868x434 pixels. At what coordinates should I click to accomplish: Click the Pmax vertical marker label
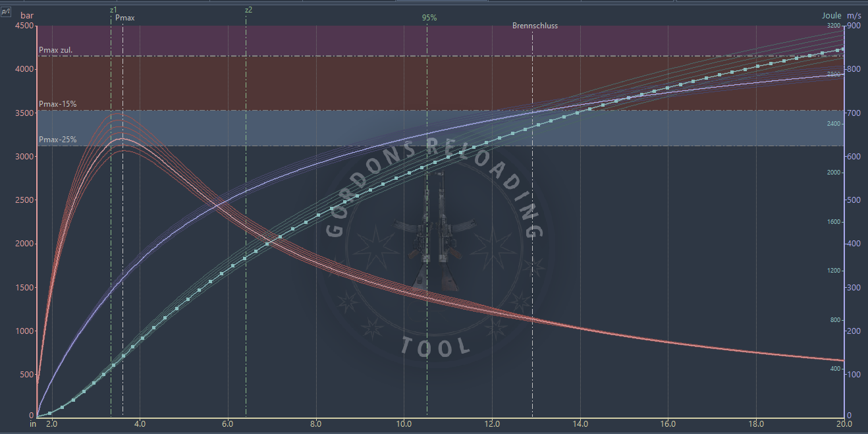click(x=125, y=18)
